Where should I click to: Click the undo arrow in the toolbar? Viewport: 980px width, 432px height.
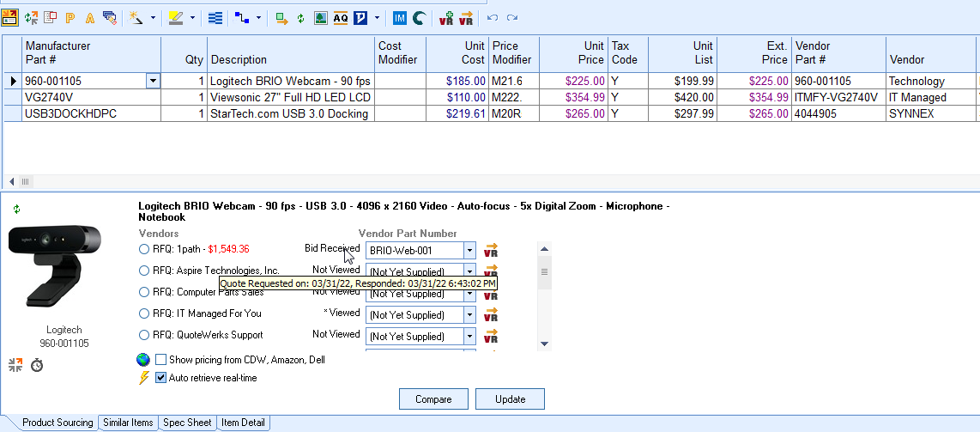[x=492, y=17]
